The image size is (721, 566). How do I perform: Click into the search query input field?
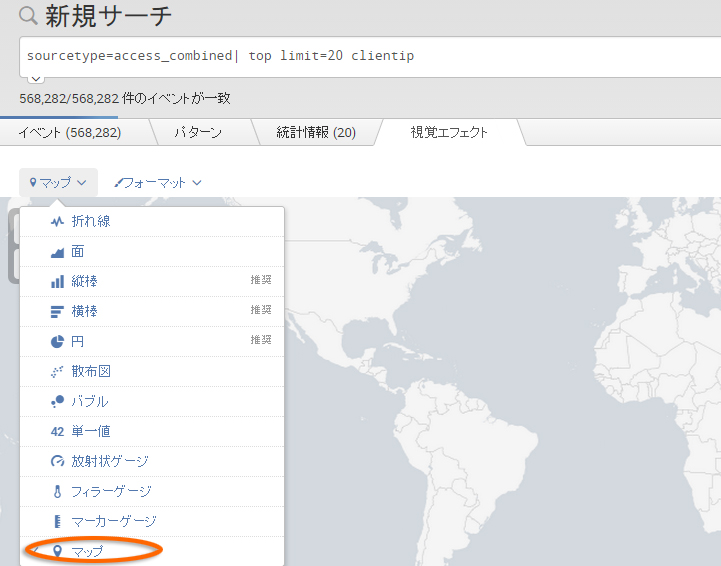[370, 57]
